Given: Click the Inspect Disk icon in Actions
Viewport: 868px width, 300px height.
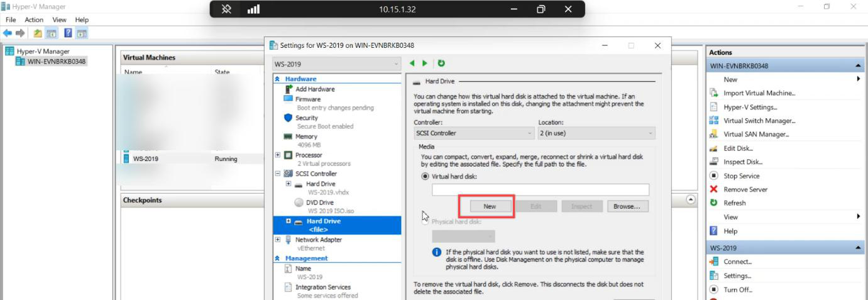Looking at the screenshot, I should [x=713, y=162].
